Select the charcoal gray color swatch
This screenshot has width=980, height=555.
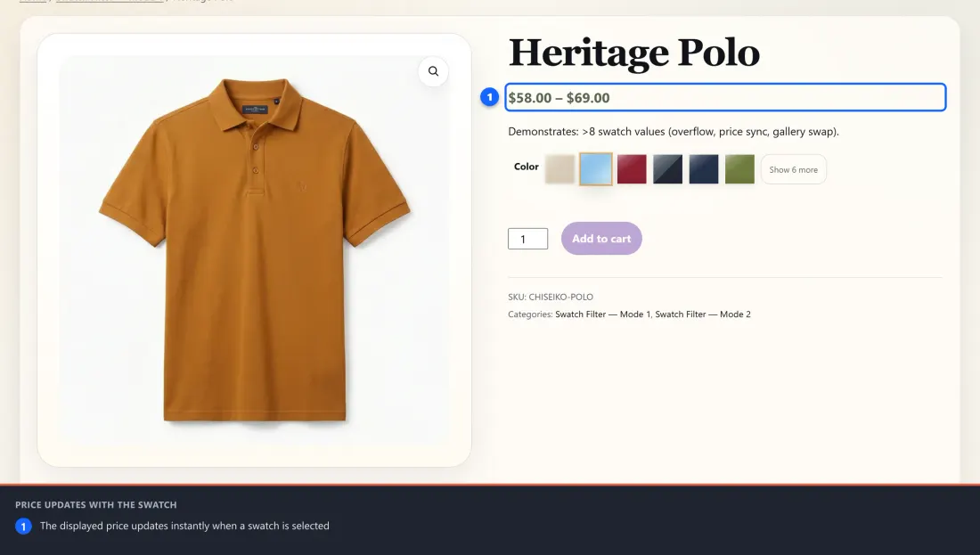667,169
